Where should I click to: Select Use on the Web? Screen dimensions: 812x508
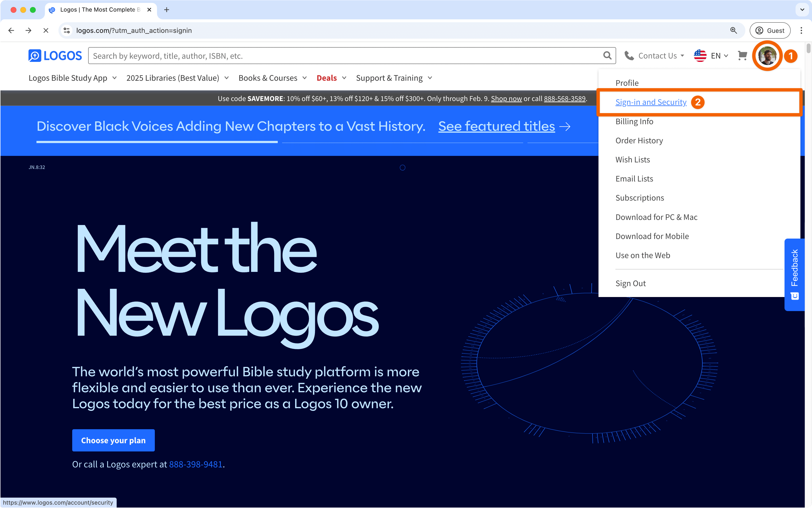tap(642, 255)
